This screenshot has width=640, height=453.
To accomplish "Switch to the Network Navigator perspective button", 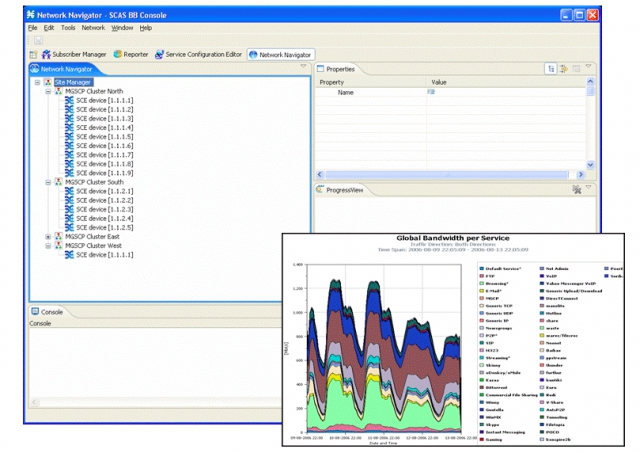I will [x=280, y=55].
